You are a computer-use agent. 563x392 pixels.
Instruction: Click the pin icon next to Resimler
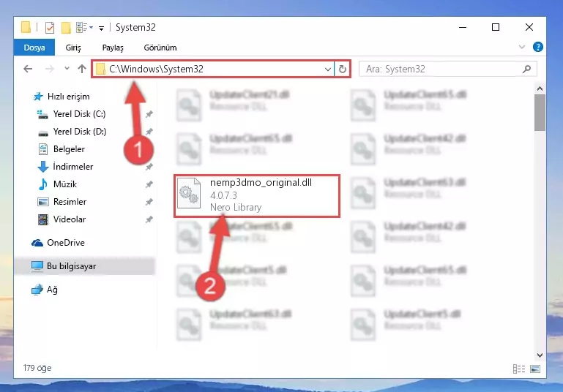149,202
